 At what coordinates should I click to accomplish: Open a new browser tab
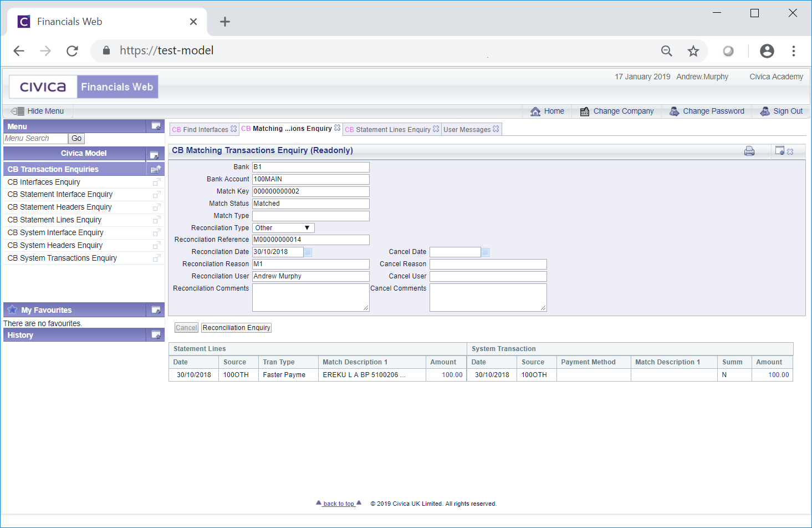224,22
